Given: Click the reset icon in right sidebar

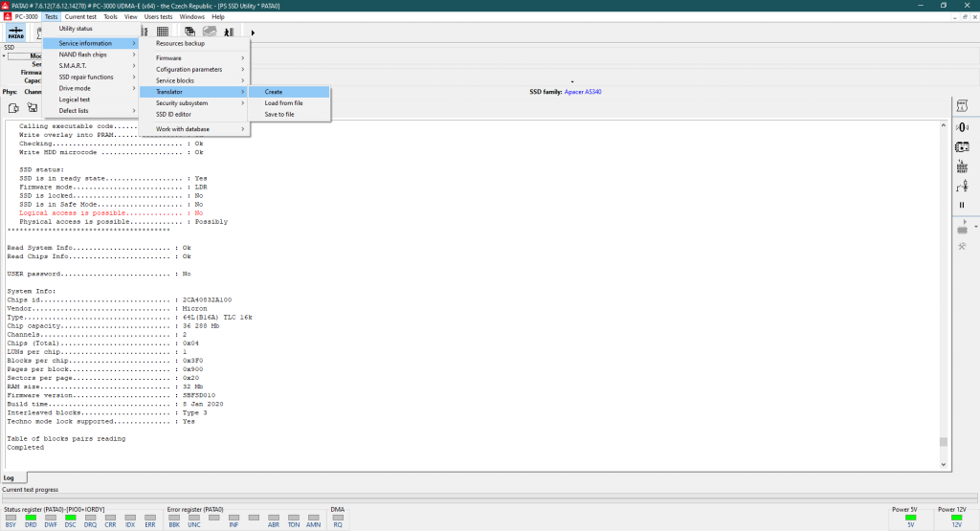Looking at the screenshot, I should coord(962,166).
